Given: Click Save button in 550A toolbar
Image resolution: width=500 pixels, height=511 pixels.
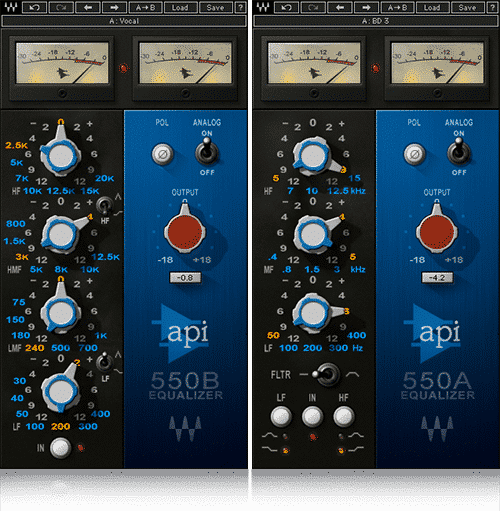Looking at the screenshot, I should (x=467, y=7).
